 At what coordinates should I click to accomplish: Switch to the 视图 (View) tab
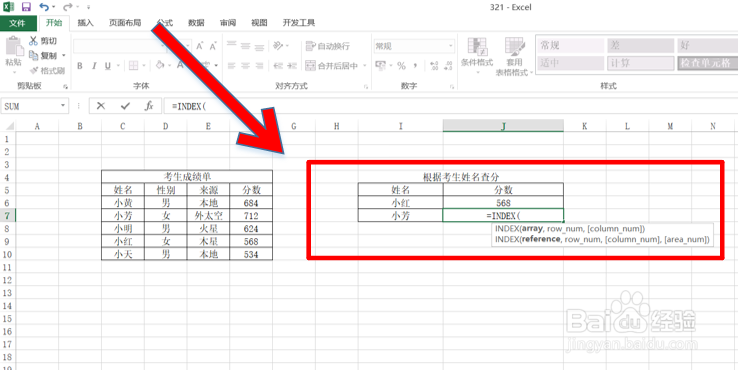click(259, 23)
